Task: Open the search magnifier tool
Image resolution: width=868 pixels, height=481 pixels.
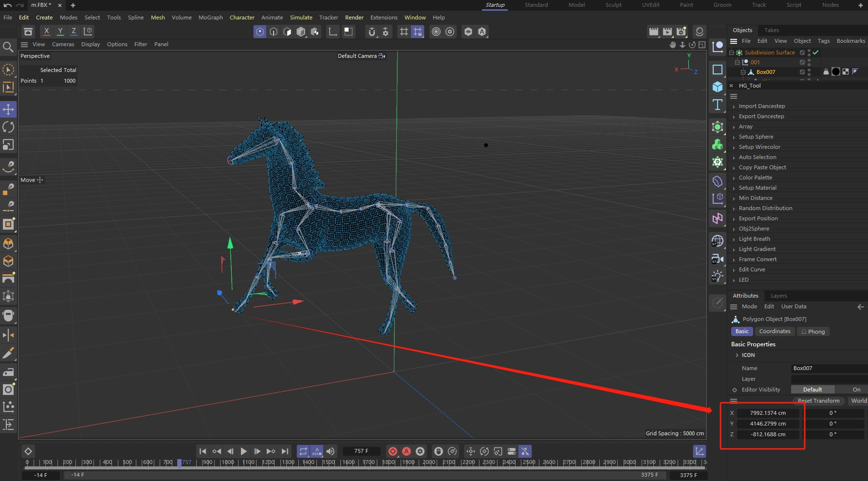Action: [x=8, y=47]
